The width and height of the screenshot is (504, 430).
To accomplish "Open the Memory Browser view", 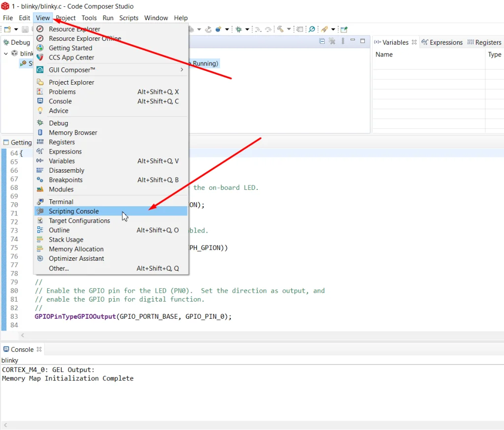I will 111,132.
